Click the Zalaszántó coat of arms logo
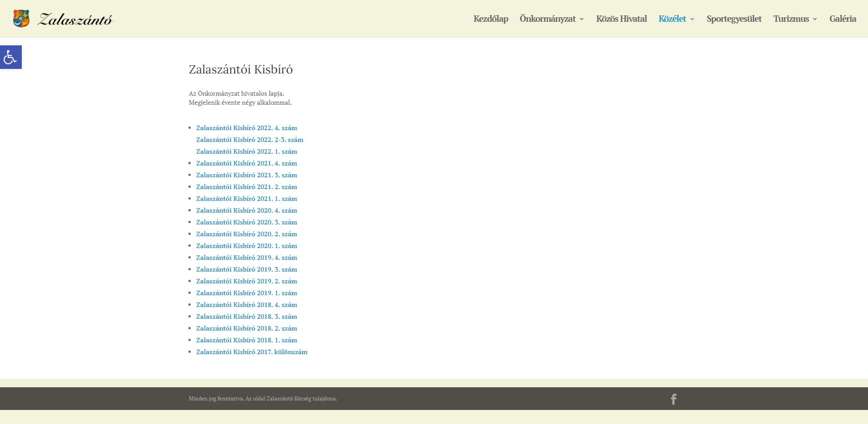 (x=21, y=19)
